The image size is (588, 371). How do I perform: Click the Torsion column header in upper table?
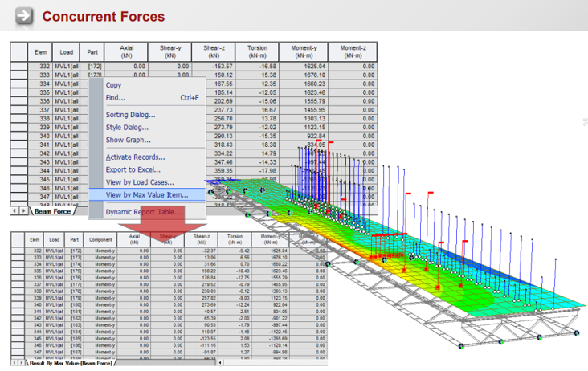257,51
